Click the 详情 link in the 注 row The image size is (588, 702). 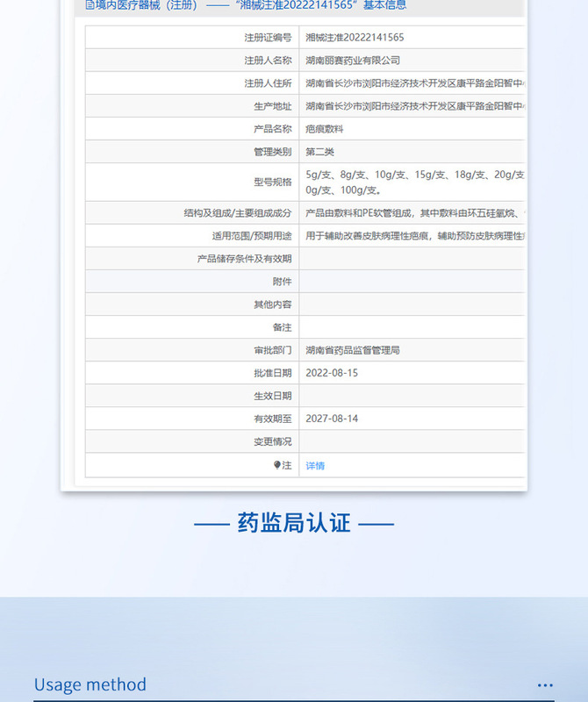(x=315, y=466)
